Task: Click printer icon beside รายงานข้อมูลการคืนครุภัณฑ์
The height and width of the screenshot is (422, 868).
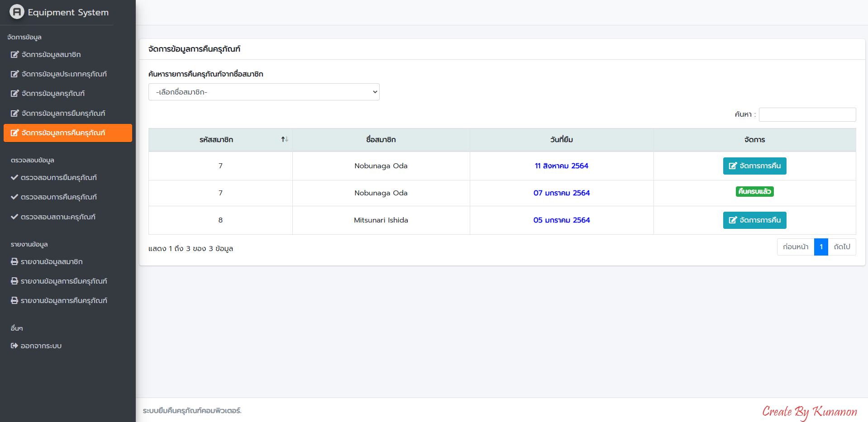Action: [14, 301]
